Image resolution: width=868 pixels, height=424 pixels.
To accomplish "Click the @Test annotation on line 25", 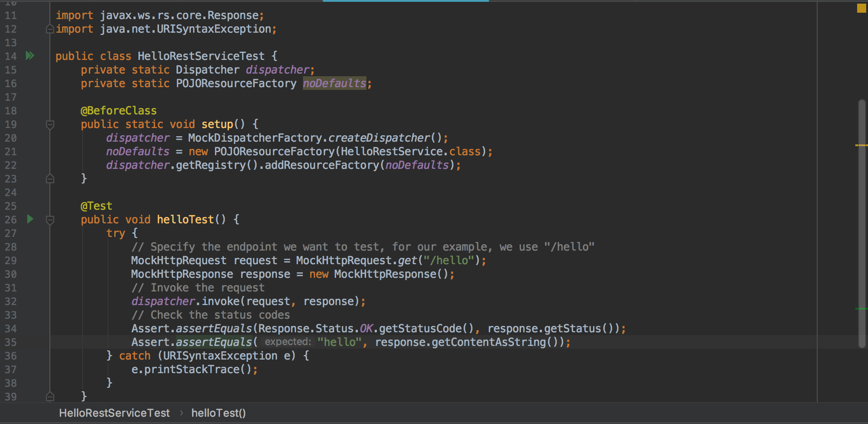I will point(96,206).
